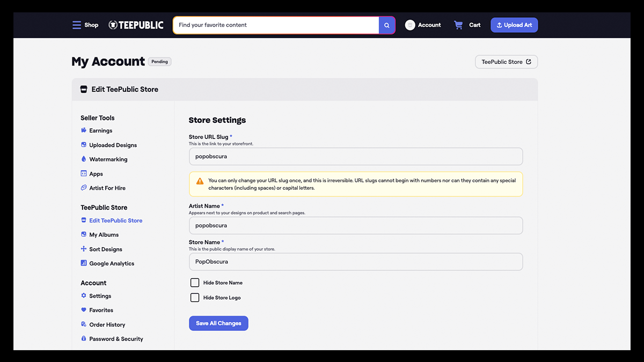The height and width of the screenshot is (362, 644).
Task: Click the magnifying glass search button
Action: (386, 25)
